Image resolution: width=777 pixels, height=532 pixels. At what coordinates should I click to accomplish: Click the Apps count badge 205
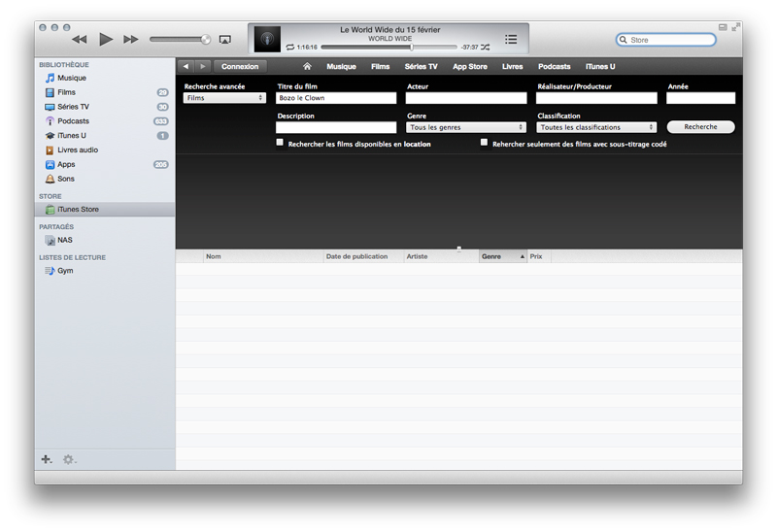click(161, 164)
